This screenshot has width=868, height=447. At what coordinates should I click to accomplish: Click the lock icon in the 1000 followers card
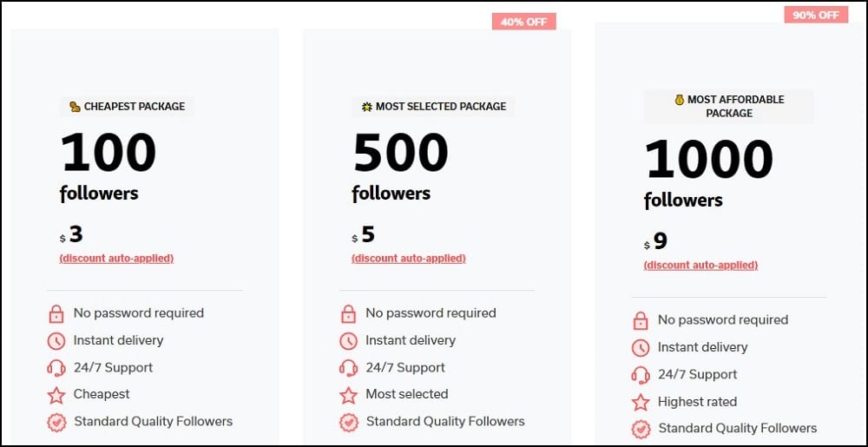point(641,320)
